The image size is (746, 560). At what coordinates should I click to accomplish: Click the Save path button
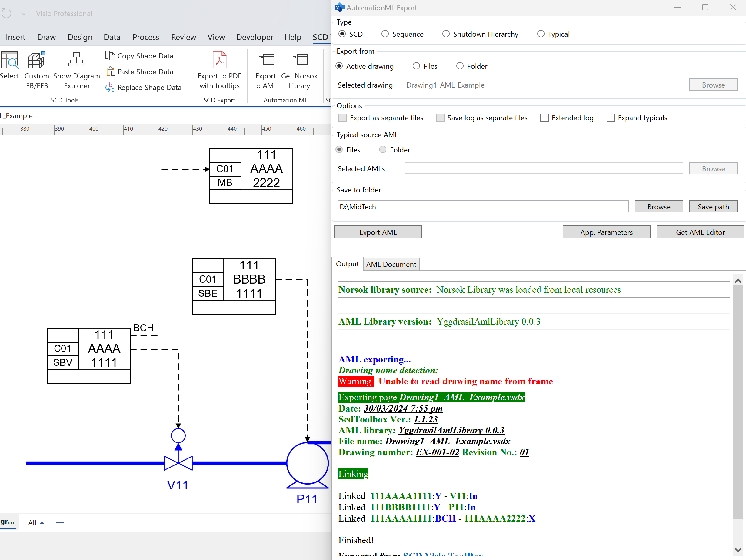click(x=713, y=207)
